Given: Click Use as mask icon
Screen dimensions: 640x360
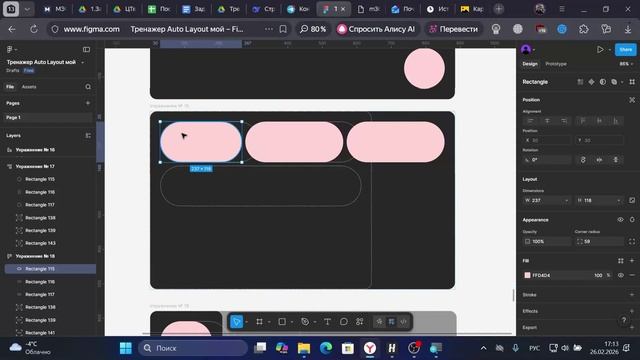Looking at the screenshot, I should point(603,82).
